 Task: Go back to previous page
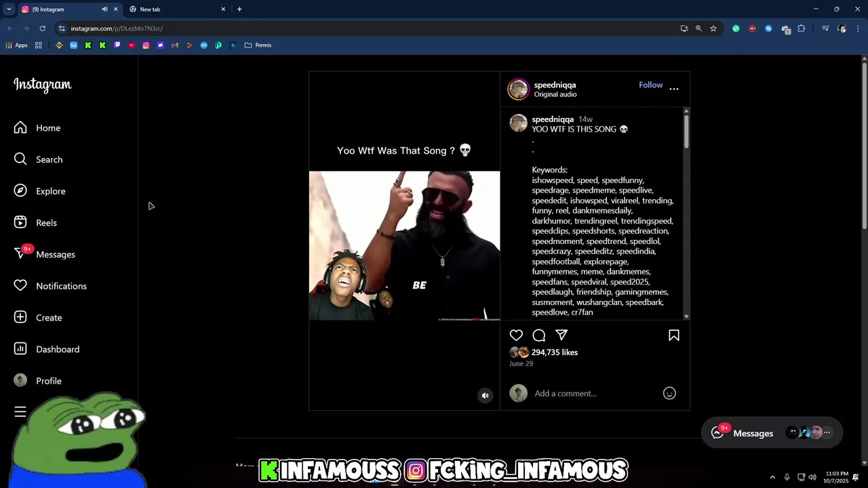pyautogui.click(x=9, y=28)
